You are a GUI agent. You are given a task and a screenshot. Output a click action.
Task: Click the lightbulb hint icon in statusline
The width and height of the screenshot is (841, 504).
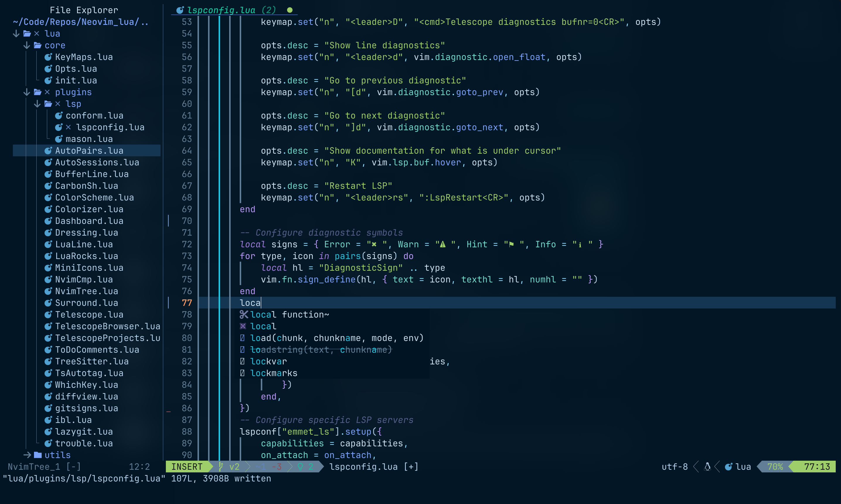coord(300,467)
